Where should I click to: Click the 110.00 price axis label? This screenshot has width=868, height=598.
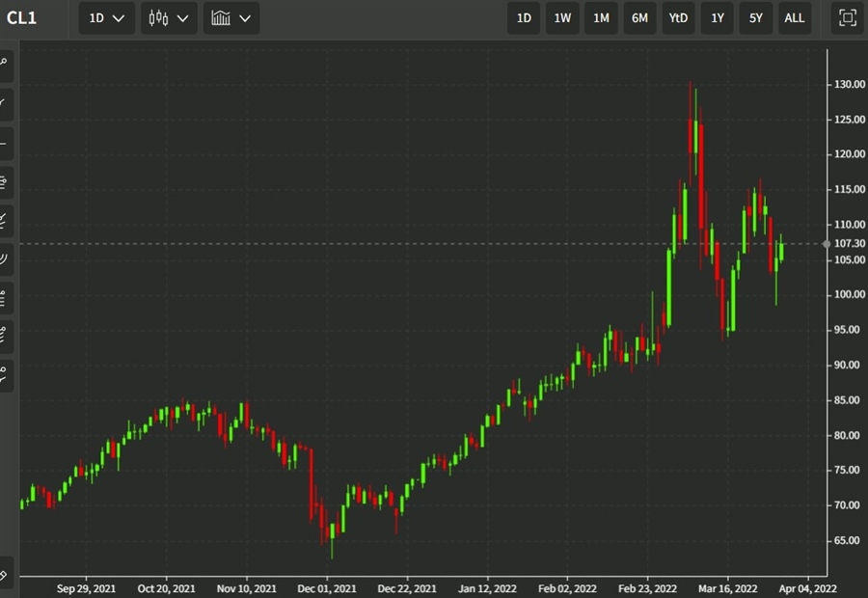pyautogui.click(x=849, y=224)
